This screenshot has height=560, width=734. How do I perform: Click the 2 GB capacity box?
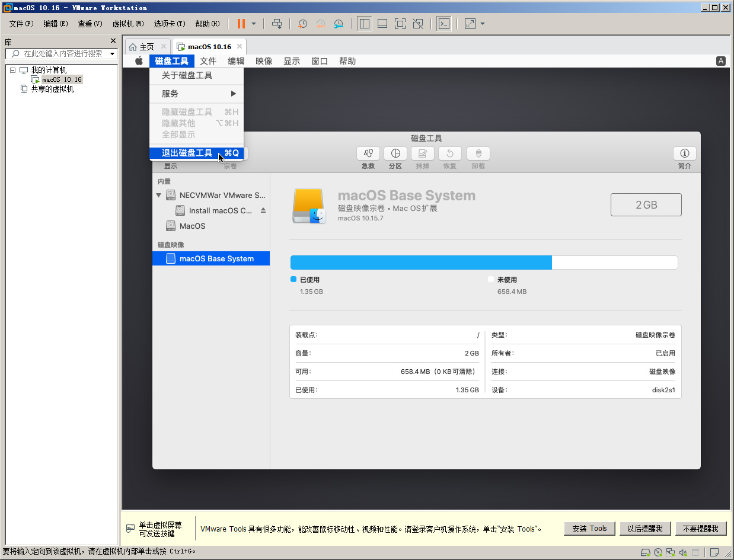(x=646, y=204)
